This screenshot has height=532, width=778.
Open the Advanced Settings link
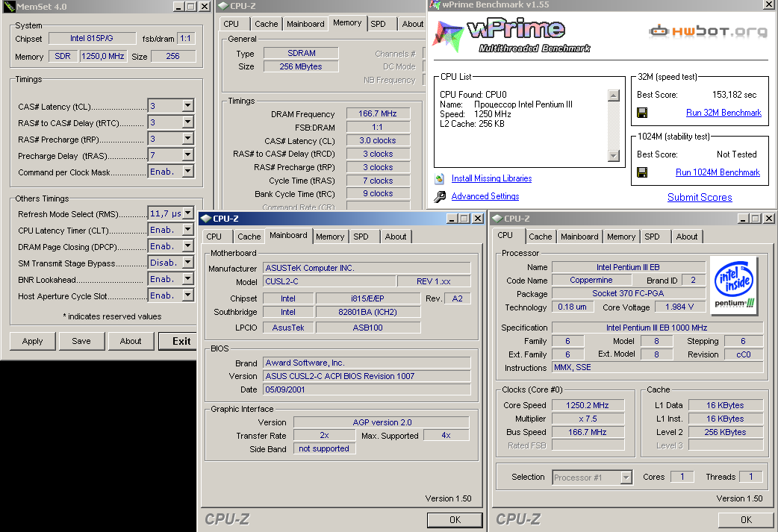(485, 196)
